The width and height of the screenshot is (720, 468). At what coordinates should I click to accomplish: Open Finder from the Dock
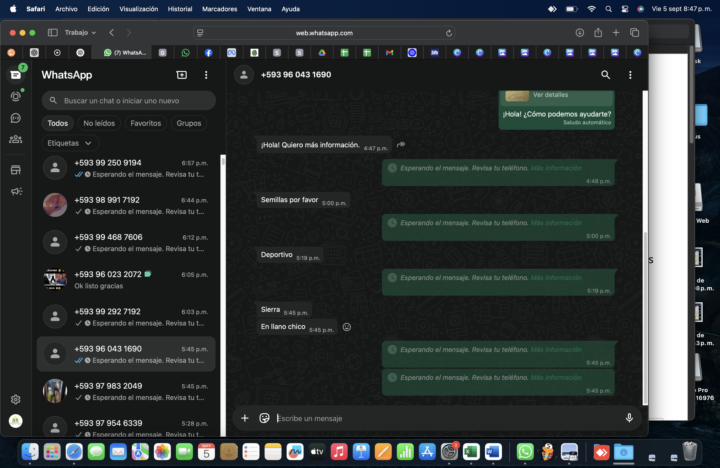(x=30, y=452)
